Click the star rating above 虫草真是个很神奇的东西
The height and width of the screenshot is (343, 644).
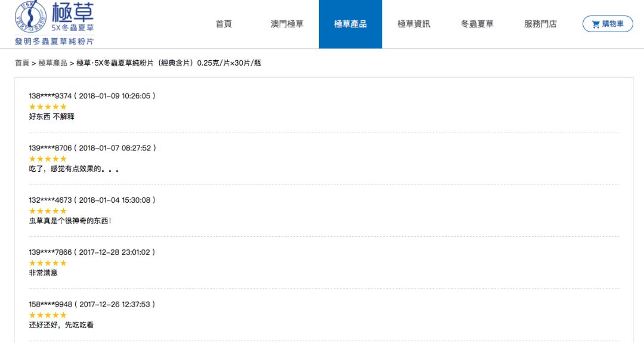pos(48,211)
